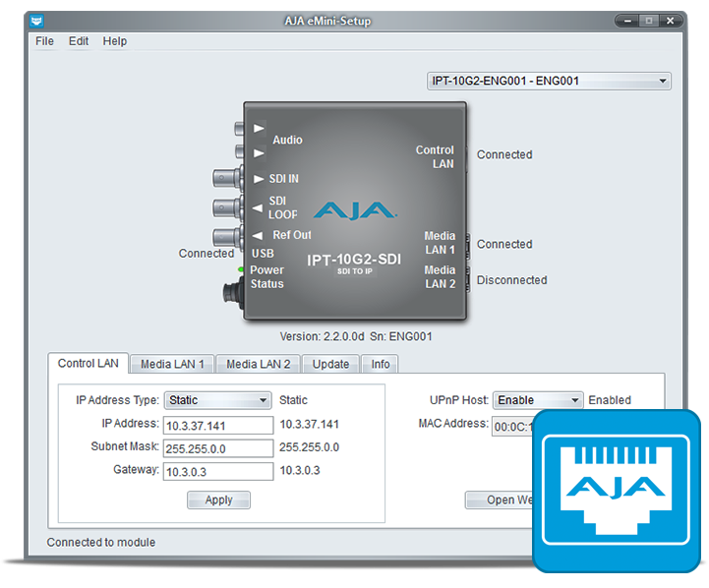Open the Edit menu
Screen dimensions: 709x588
click(x=79, y=41)
